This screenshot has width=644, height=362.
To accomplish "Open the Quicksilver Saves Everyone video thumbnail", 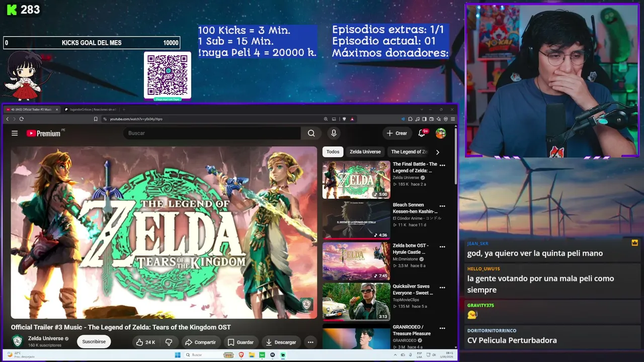I will 356,302.
